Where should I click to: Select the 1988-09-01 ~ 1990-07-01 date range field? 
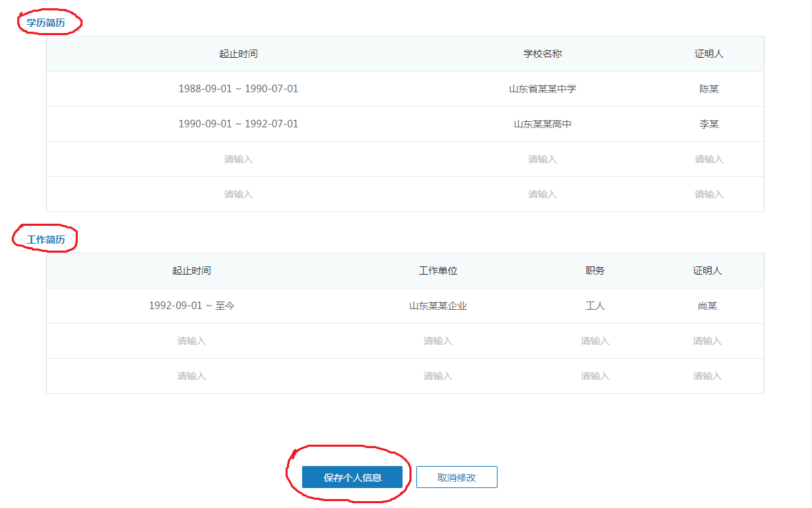(x=238, y=89)
